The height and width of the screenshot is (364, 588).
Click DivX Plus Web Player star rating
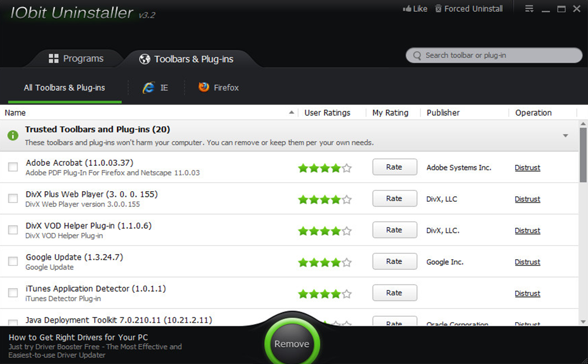coord(325,199)
